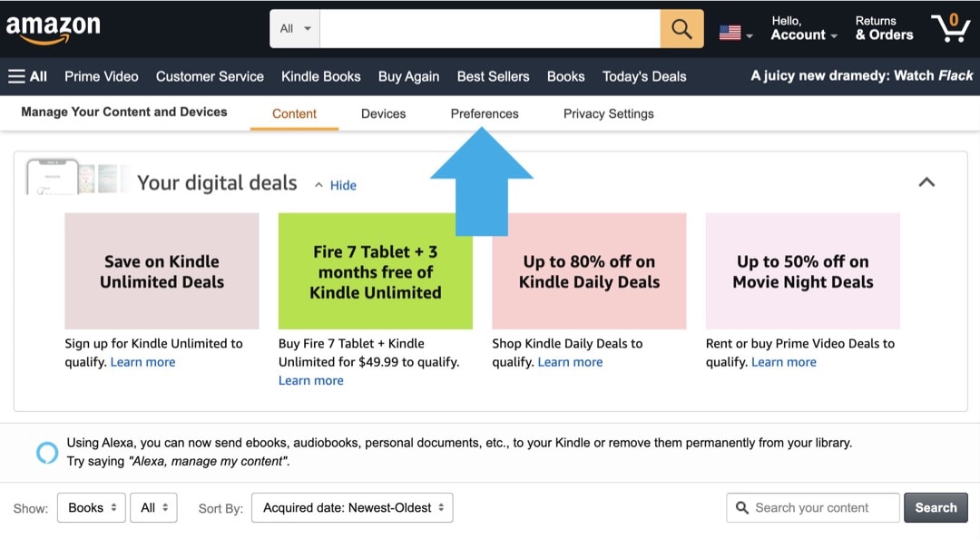The height and width of the screenshot is (539, 980).
Task: Open the Books filter dropdown
Action: [x=91, y=508]
